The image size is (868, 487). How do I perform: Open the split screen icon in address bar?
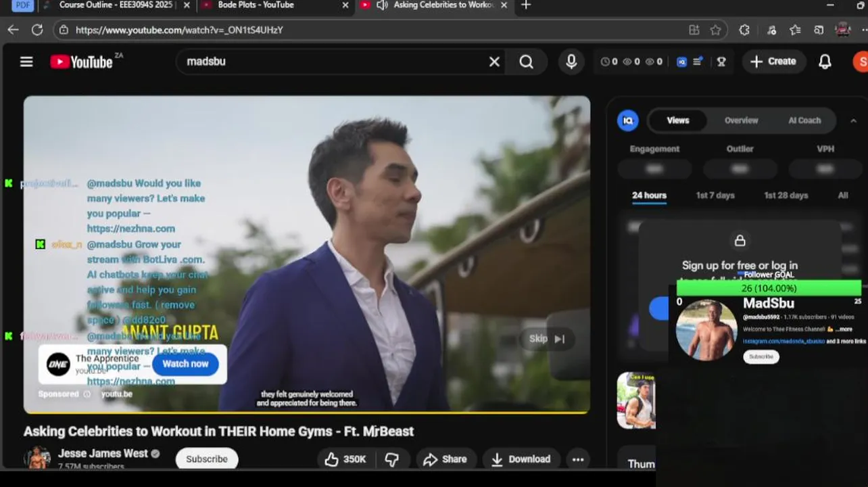pyautogui.click(x=694, y=30)
